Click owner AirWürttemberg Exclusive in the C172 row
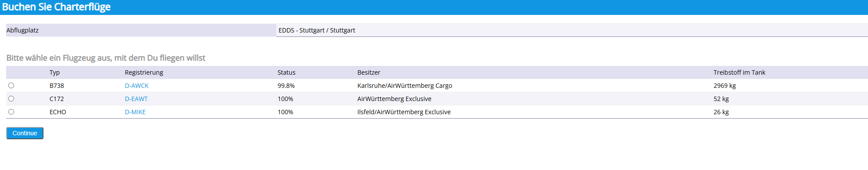Screen dimensions: 868x170 [x=394, y=99]
